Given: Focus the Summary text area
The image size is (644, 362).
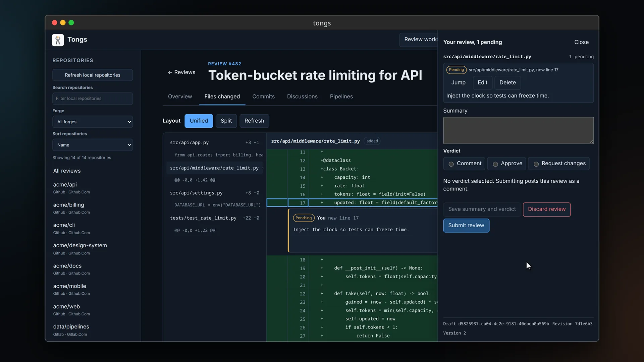Looking at the screenshot, I should tap(518, 130).
